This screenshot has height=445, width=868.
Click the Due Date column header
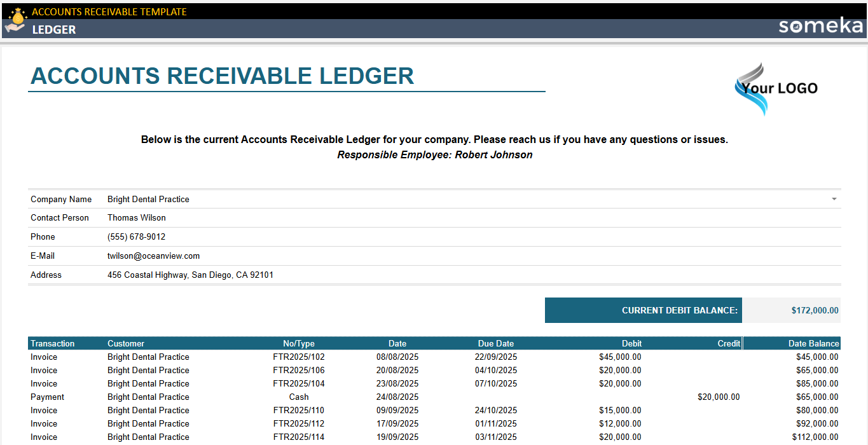coord(496,343)
